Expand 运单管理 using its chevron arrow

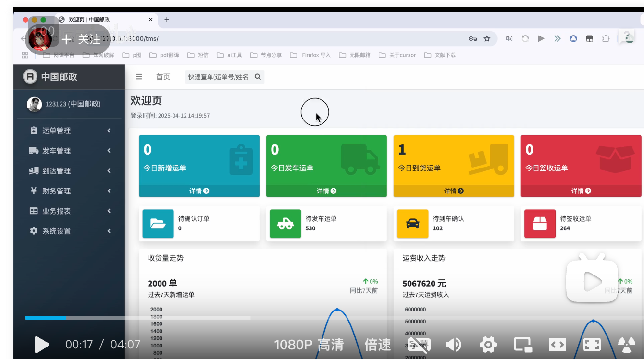[109, 131]
